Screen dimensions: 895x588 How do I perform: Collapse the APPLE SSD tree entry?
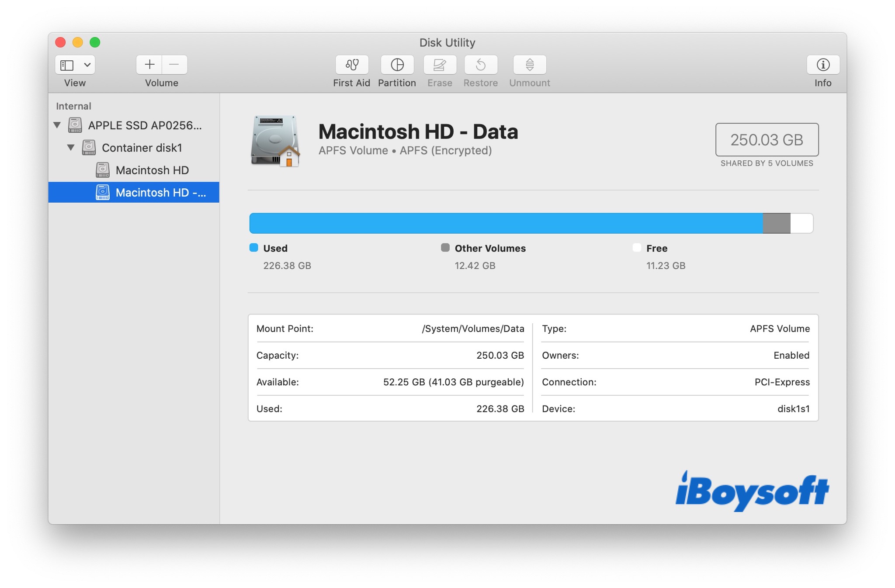pos(56,125)
